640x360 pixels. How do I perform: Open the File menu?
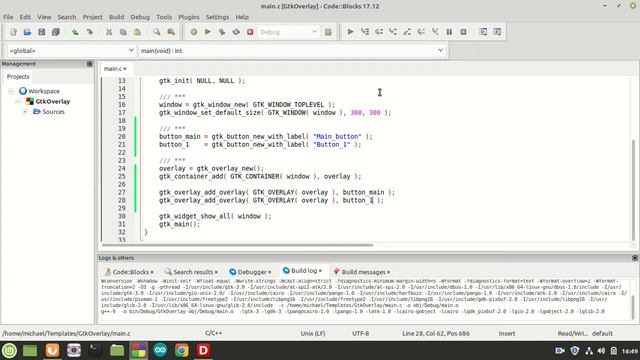(8, 17)
